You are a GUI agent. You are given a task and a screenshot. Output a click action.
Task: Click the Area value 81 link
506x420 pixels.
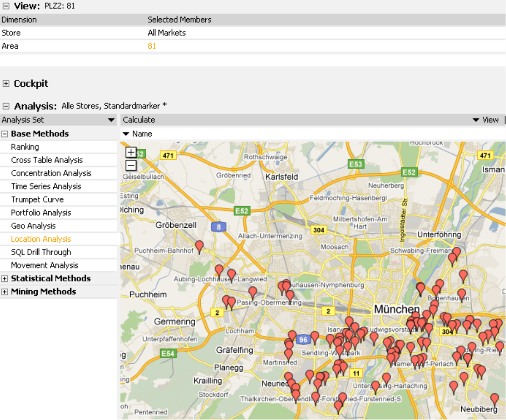coord(152,46)
